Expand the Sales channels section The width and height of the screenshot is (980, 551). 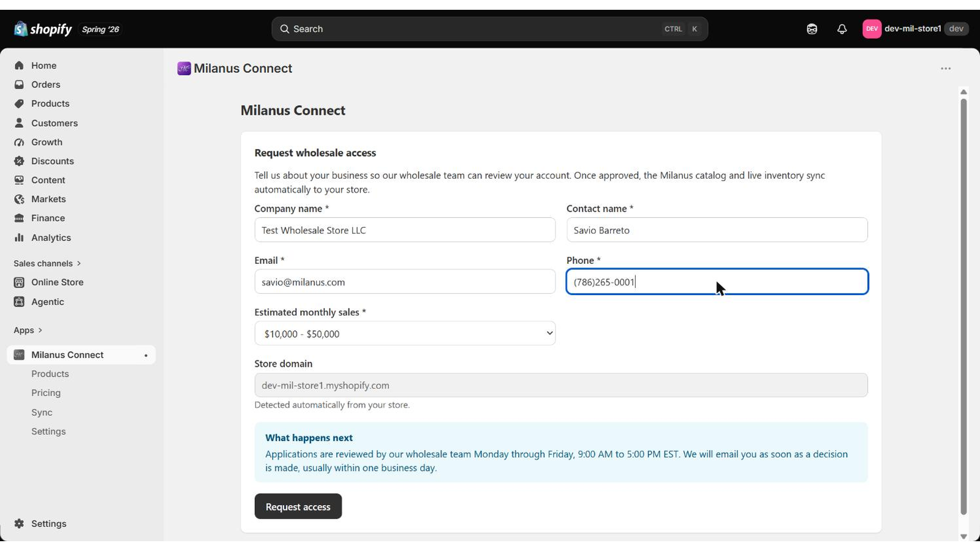tap(47, 263)
